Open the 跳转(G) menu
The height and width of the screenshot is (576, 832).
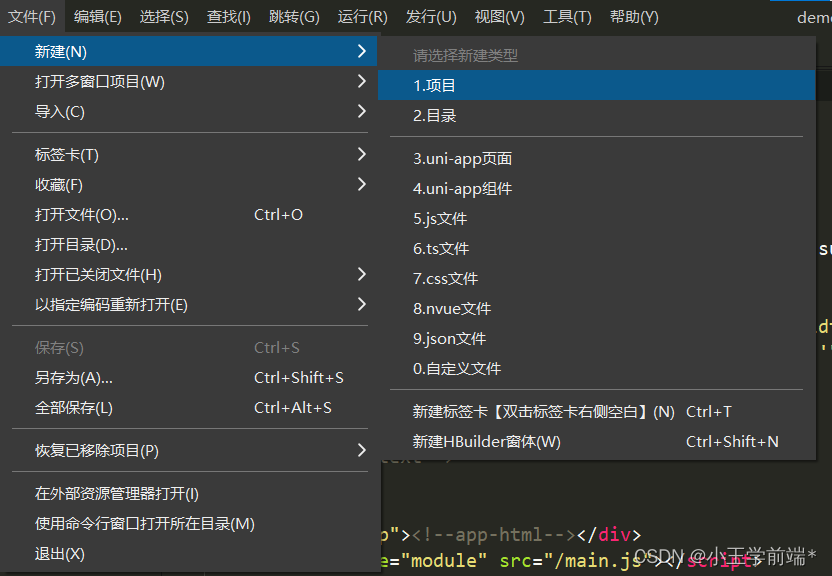pyautogui.click(x=294, y=17)
